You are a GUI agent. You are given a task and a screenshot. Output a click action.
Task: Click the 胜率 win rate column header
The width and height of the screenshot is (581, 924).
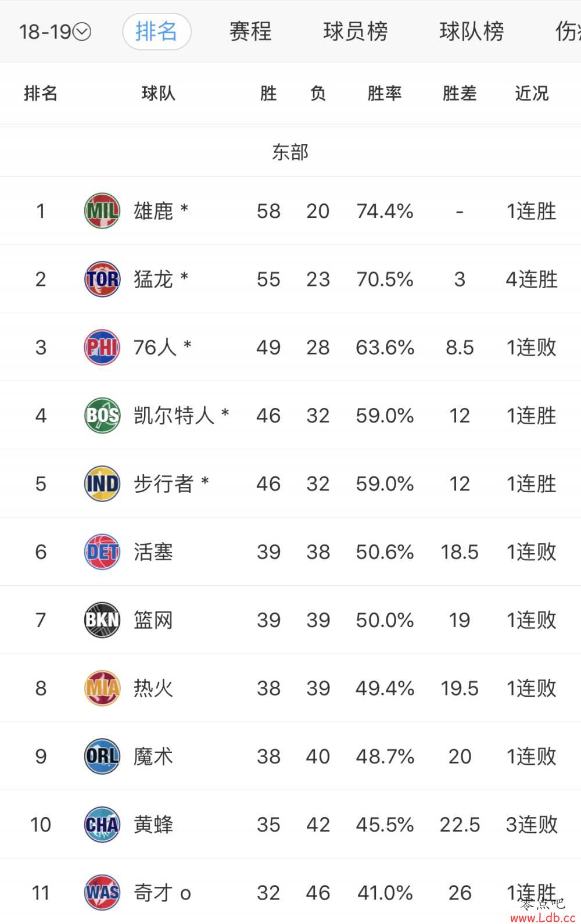(x=385, y=93)
